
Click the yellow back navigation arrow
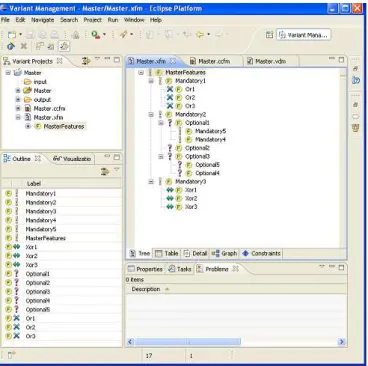click(x=200, y=34)
